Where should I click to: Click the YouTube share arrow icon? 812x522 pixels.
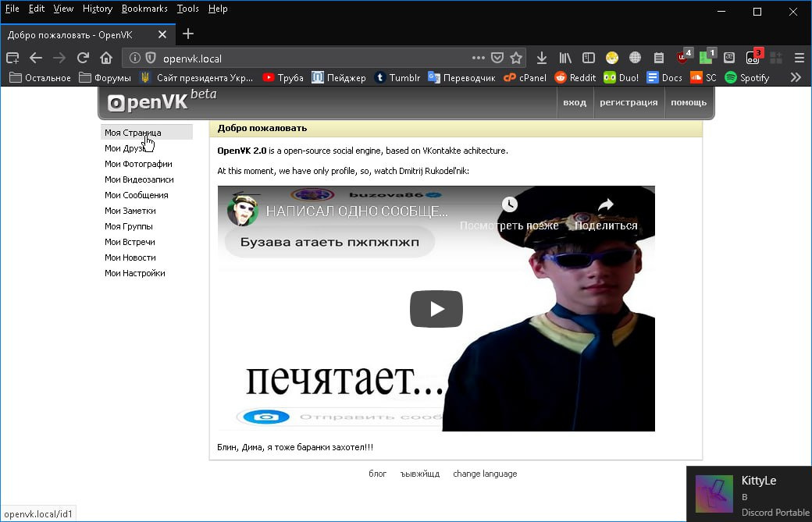pyautogui.click(x=606, y=205)
